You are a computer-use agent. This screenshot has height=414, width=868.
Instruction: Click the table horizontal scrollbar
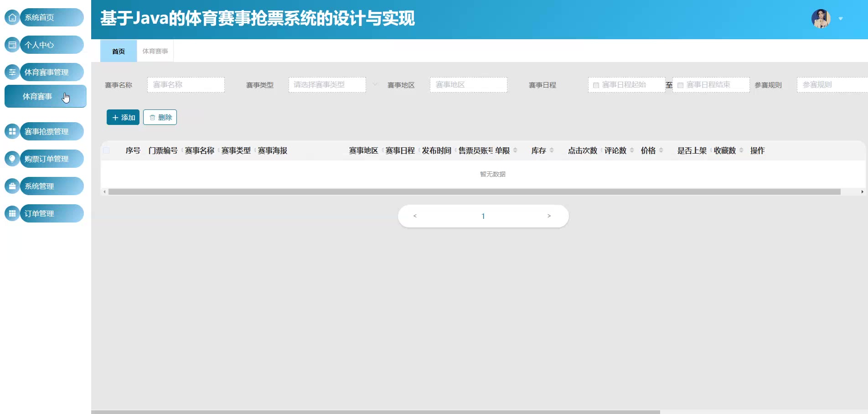(474, 192)
